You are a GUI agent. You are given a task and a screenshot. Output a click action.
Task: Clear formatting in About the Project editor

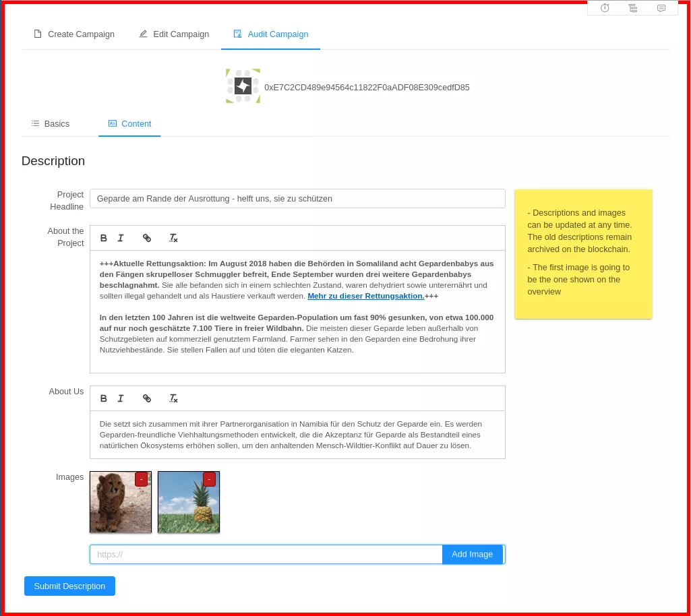coord(173,238)
